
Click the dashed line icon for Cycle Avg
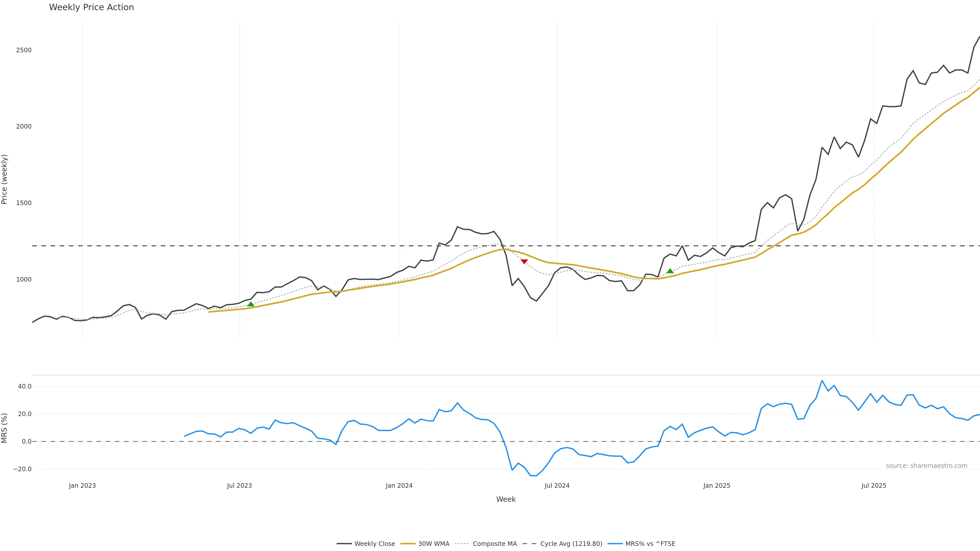(529, 544)
